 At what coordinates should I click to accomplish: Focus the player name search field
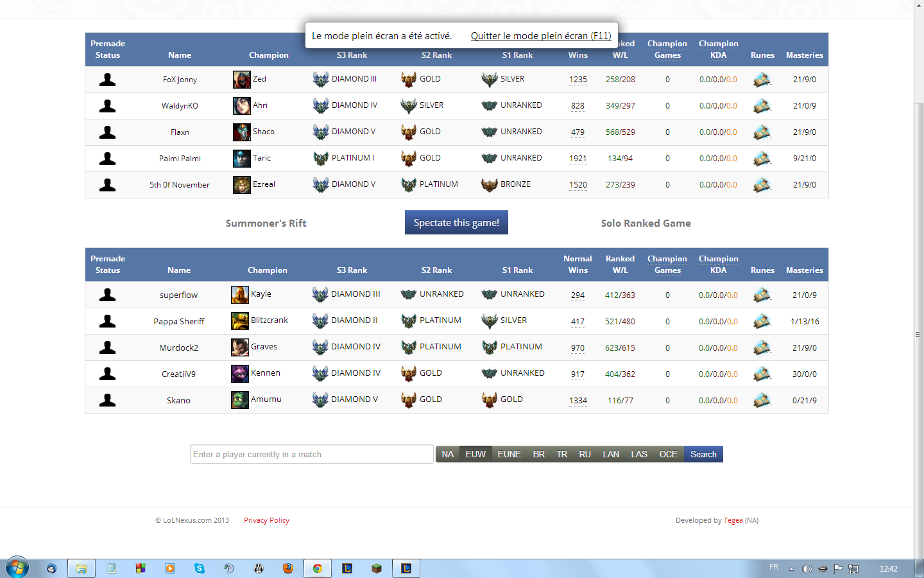coord(312,454)
